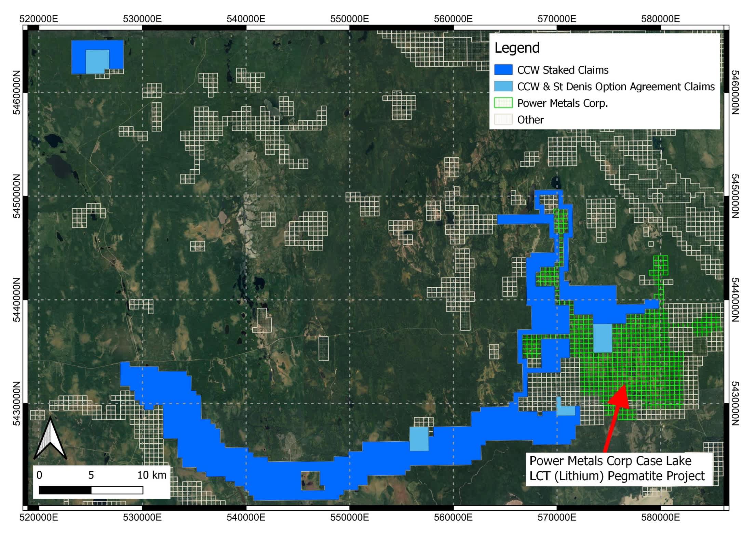
Task: Click the blue CCW Staked Claims swatch
Action: tap(503, 70)
